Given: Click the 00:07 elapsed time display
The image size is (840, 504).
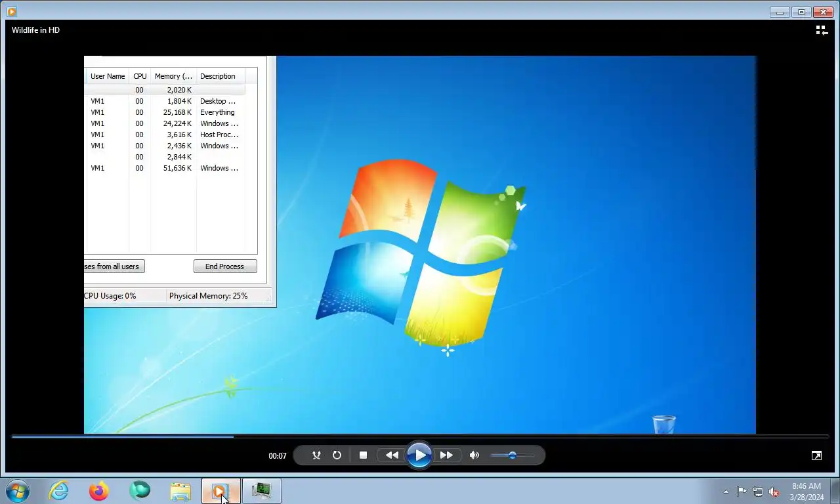Looking at the screenshot, I should point(278,456).
